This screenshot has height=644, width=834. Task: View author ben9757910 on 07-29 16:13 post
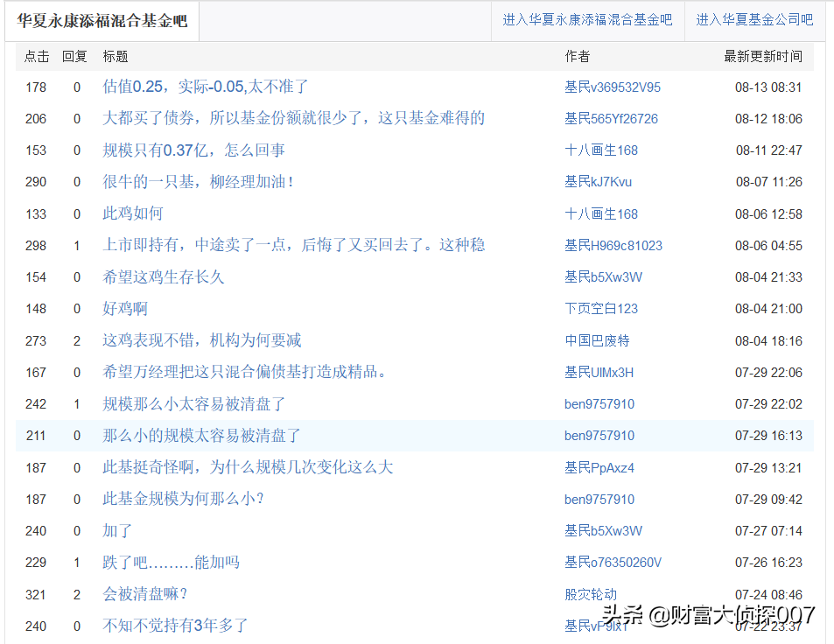coord(599,436)
